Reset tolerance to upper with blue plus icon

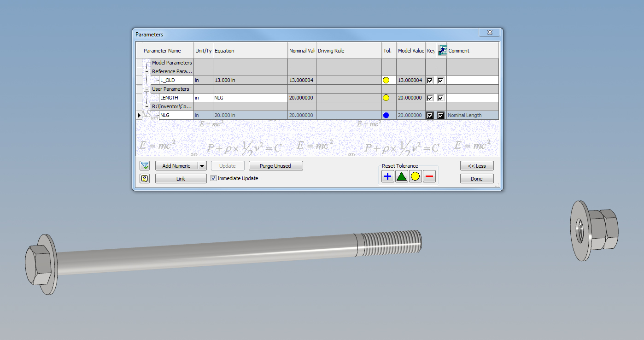pyautogui.click(x=387, y=176)
